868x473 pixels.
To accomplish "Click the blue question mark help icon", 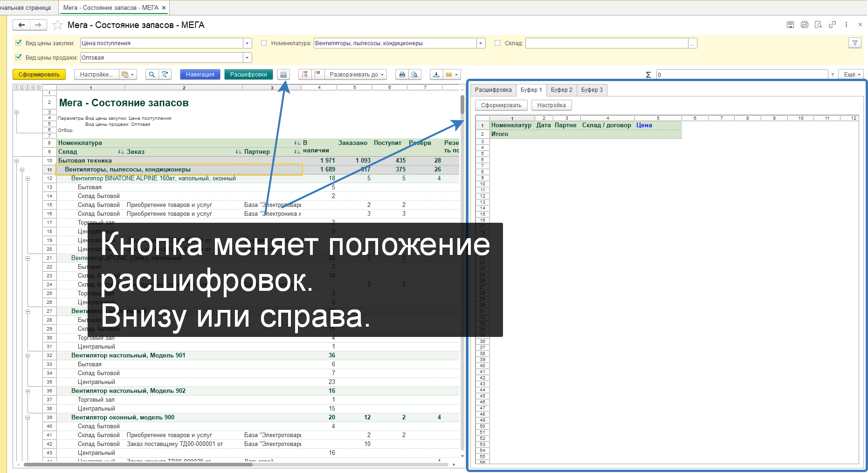I will pos(832,75).
